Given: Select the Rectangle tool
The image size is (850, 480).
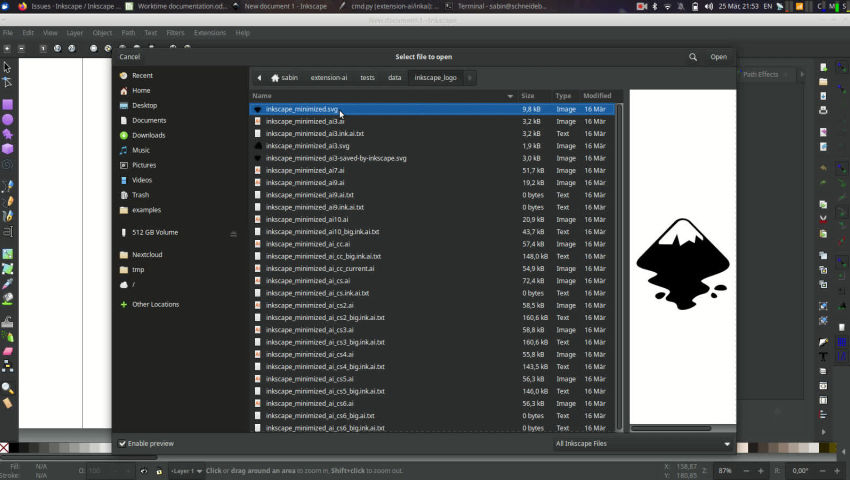Looking at the screenshot, I should click(x=7, y=104).
